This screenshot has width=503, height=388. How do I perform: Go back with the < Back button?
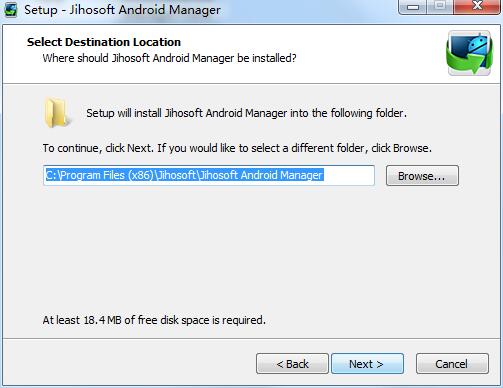[x=292, y=364]
